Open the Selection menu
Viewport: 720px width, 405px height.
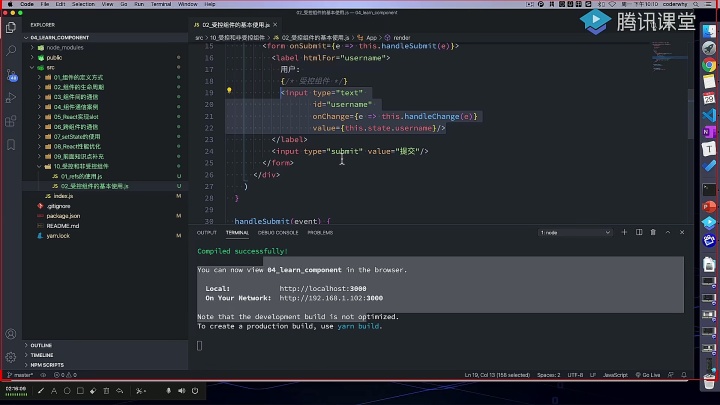(x=83, y=4)
